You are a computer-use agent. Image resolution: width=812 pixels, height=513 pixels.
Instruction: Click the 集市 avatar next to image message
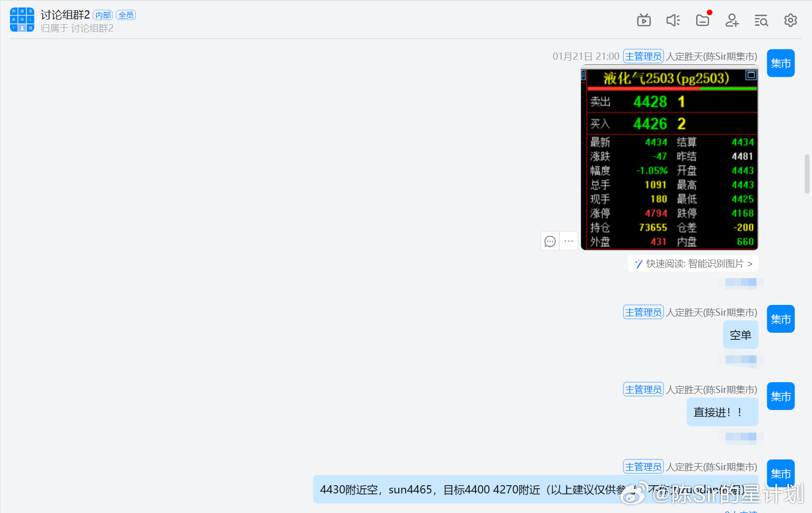click(781, 63)
